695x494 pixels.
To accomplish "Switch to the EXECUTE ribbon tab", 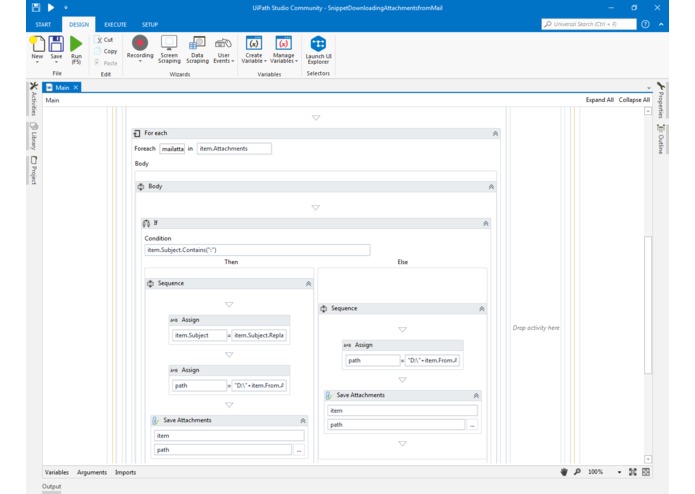I will 115,24.
